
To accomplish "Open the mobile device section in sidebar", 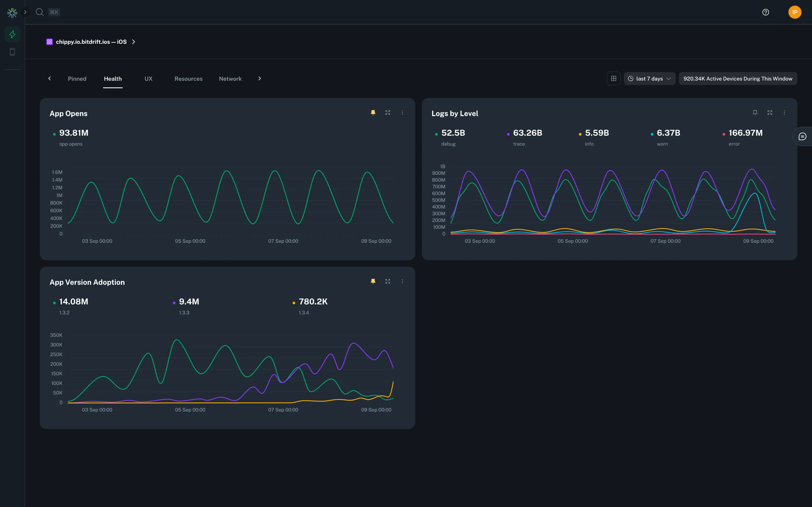I will (x=12, y=52).
